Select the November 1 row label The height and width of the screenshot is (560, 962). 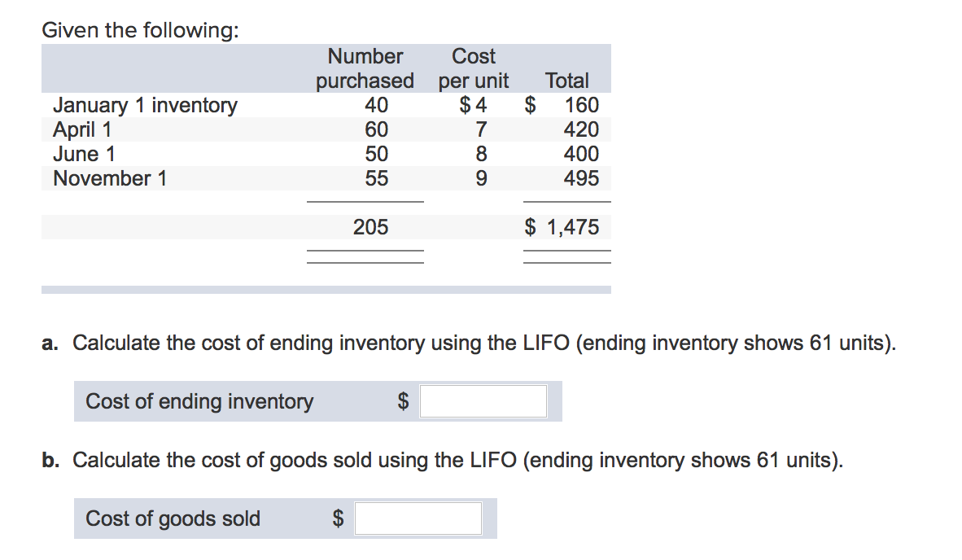[109, 178]
